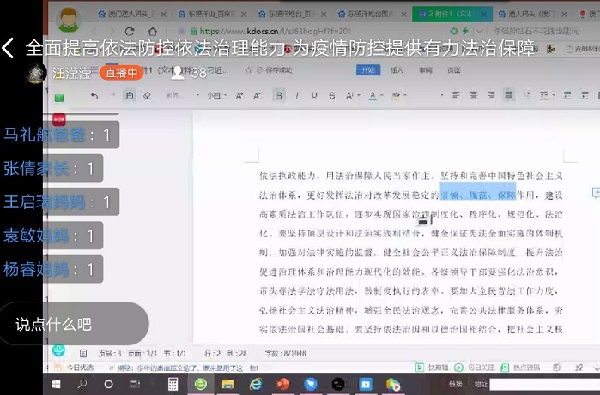Tap the 张倩家长 chat message
This screenshot has height=395, width=600.
click(x=52, y=168)
